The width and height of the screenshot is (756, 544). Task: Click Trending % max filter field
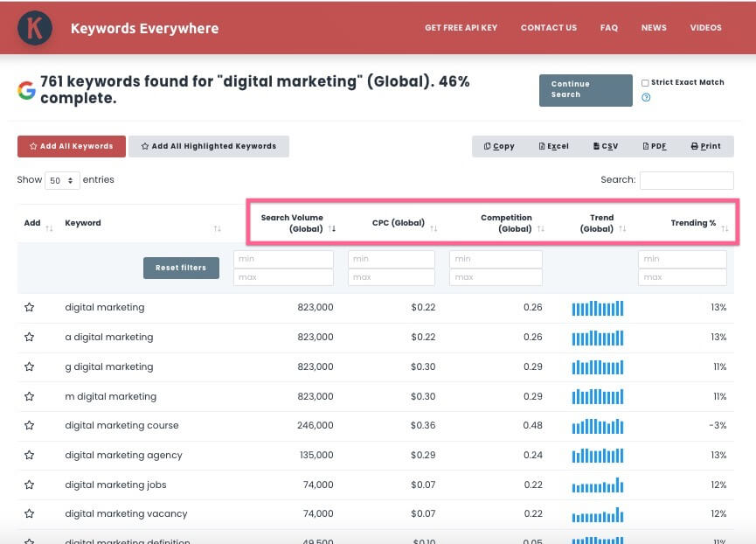pyautogui.click(x=683, y=277)
